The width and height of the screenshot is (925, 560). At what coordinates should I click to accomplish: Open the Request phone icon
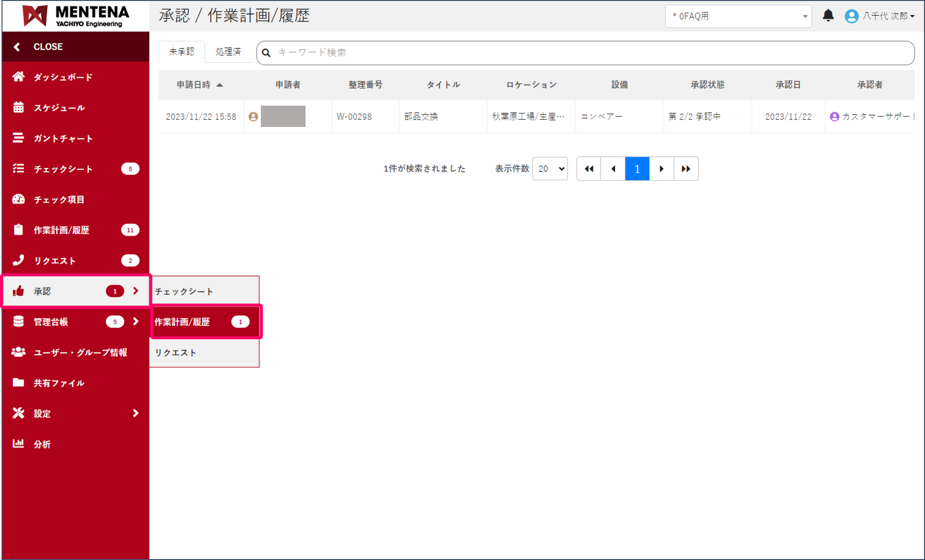click(x=18, y=260)
